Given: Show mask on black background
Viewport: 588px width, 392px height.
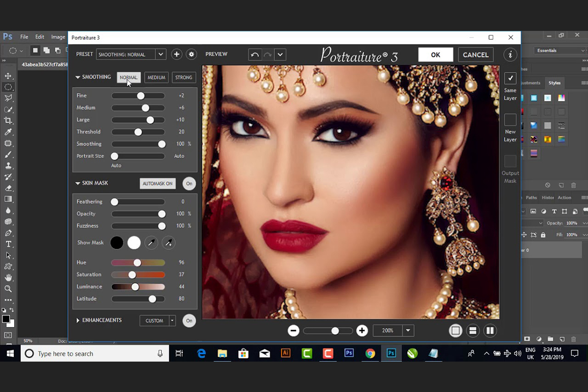Looking at the screenshot, I should click(117, 243).
